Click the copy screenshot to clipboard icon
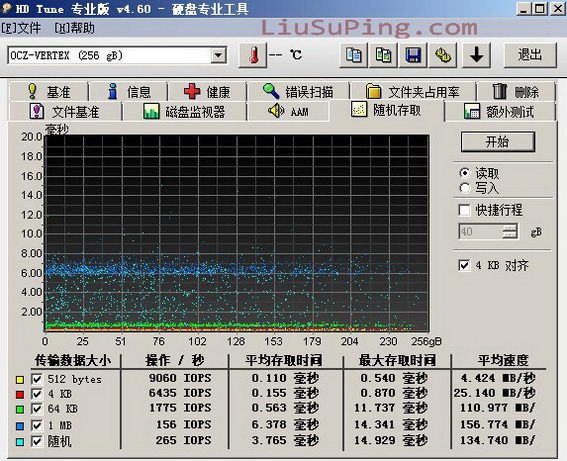567x461 pixels. tap(383, 55)
